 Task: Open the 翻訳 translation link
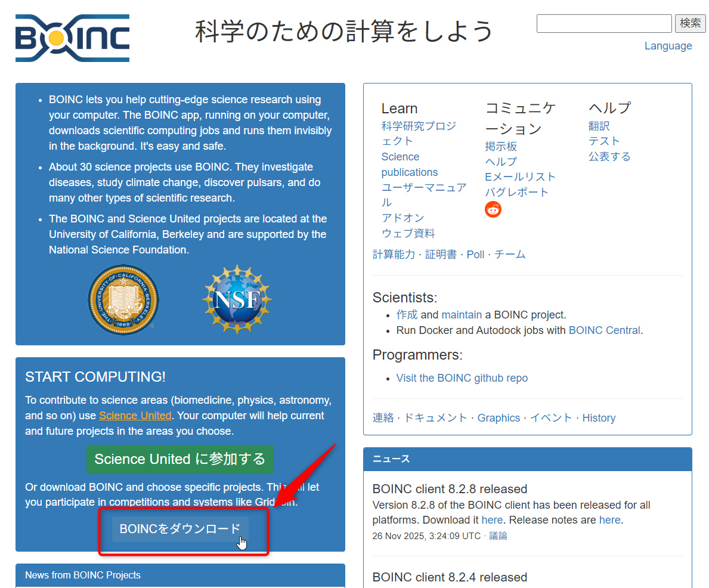tap(599, 126)
